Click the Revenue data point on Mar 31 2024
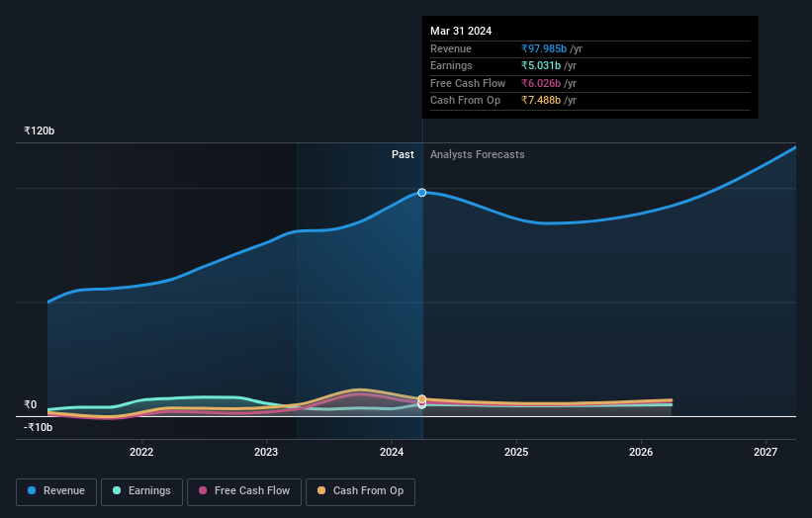The height and width of the screenshot is (518, 812). coord(422,193)
